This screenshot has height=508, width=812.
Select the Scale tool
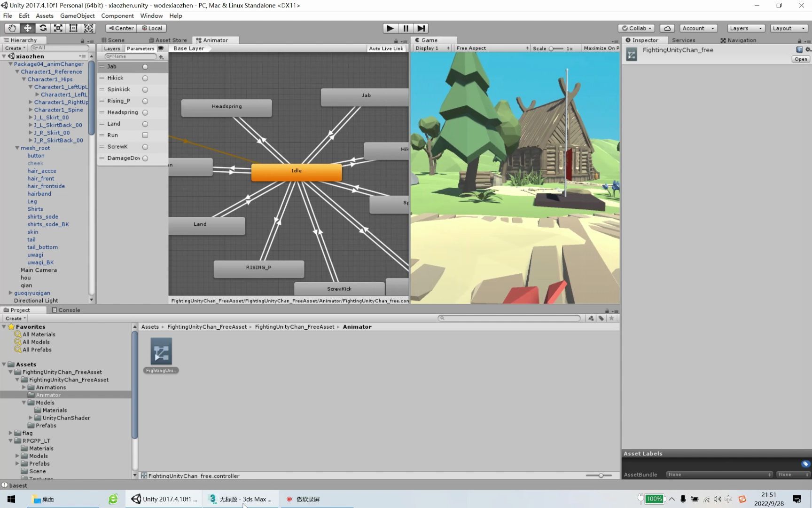(x=58, y=28)
